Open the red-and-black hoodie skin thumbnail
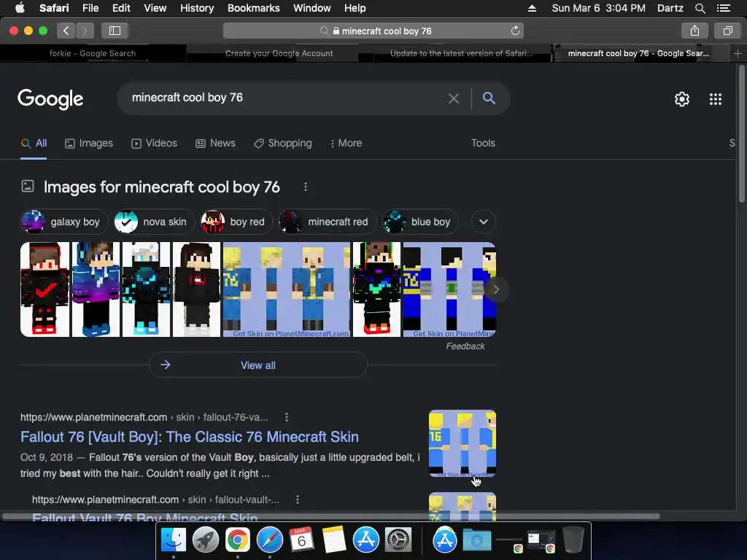This screenshot has width=747, height=560. pyautogui.click(x=44, y=289)
